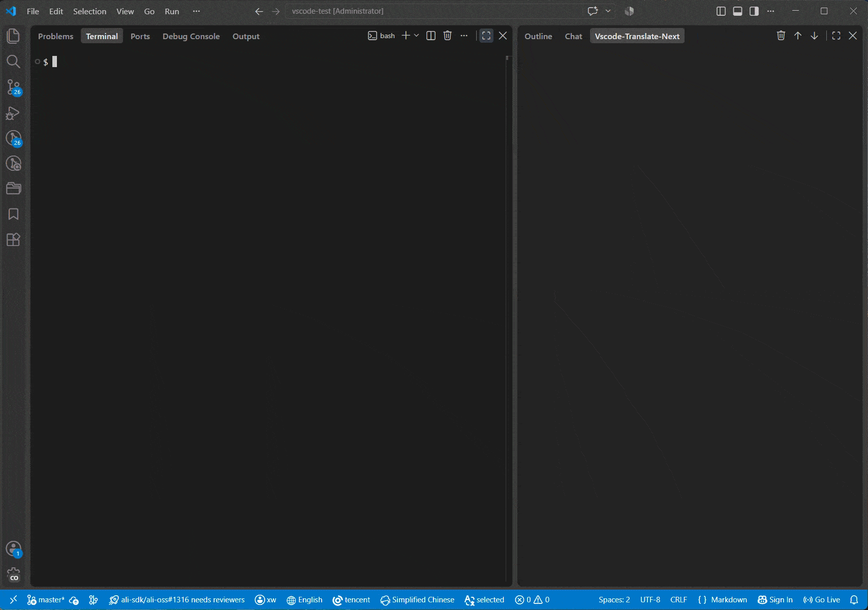Switch to the Debug Console tab
This screenshot has width=868, height=610.
tap(191, 36)
